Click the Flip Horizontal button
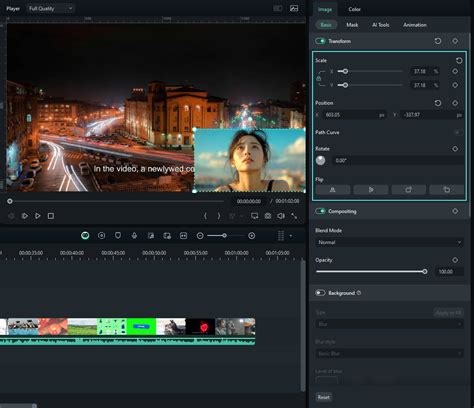 [333, 190]
